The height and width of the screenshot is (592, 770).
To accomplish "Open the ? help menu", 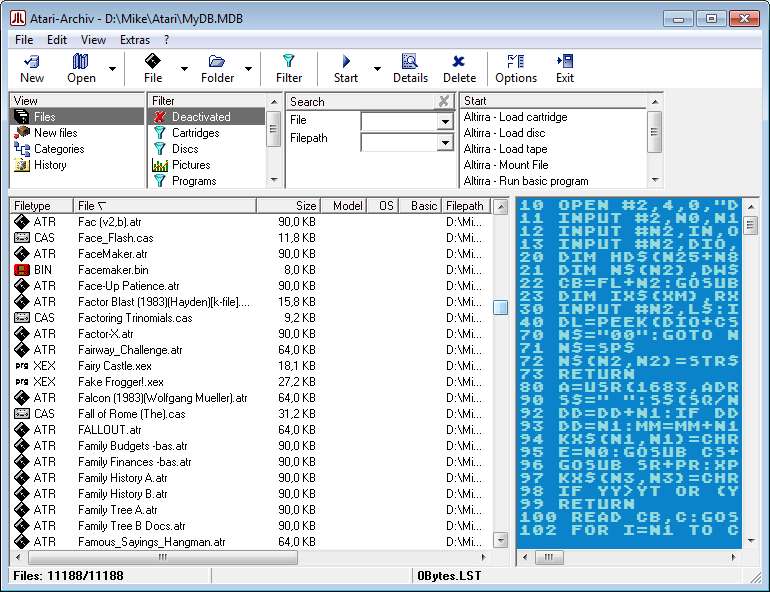I will pyautogui.click(x=166, y=40).
